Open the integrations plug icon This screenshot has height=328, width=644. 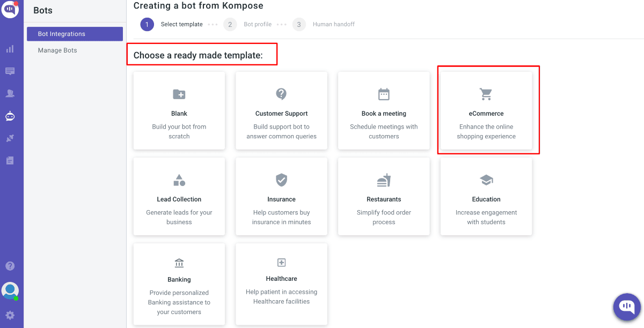(x=10, y=138)
